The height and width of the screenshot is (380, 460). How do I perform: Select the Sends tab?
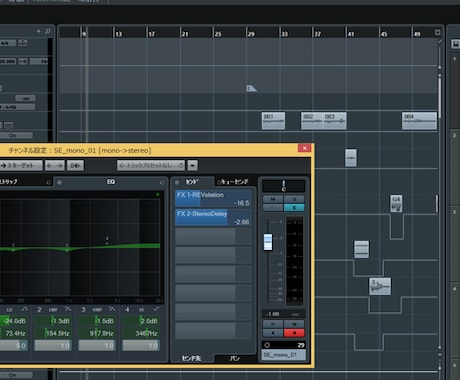click(x=192, y=182)
